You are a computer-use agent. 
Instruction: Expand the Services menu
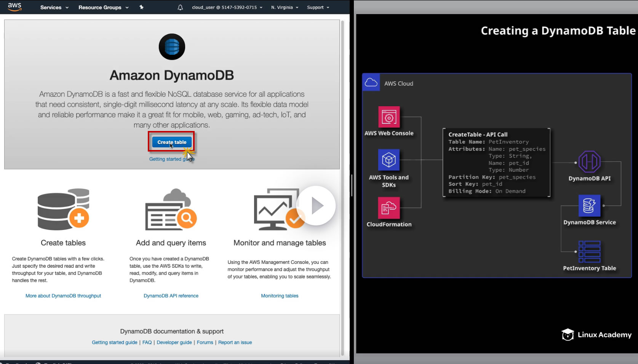click(54, 7)
